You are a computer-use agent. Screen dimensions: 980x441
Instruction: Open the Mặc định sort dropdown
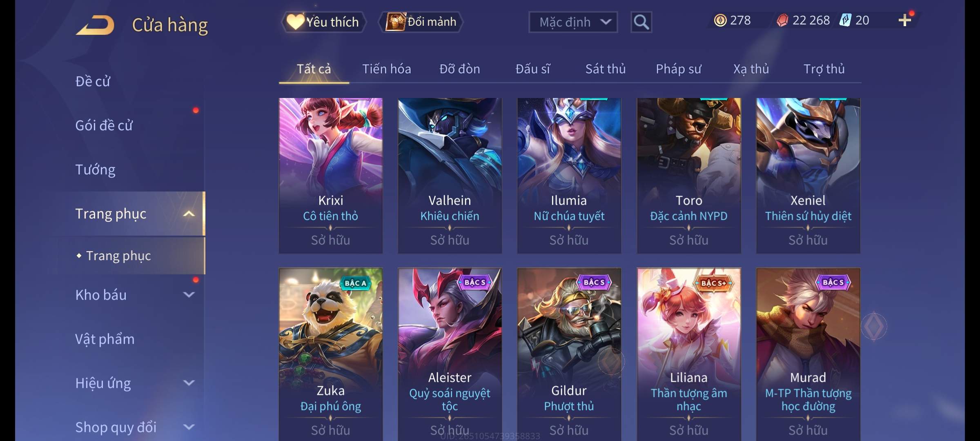click(573, 22)
